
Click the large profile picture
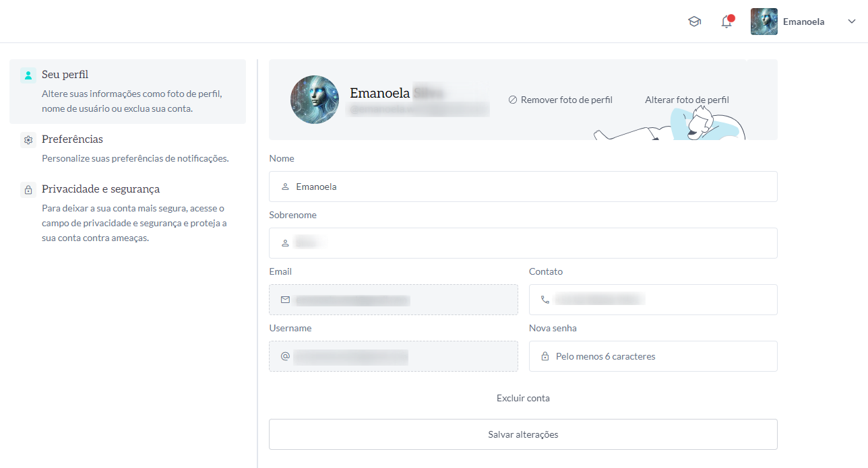[x=315, y=100]
